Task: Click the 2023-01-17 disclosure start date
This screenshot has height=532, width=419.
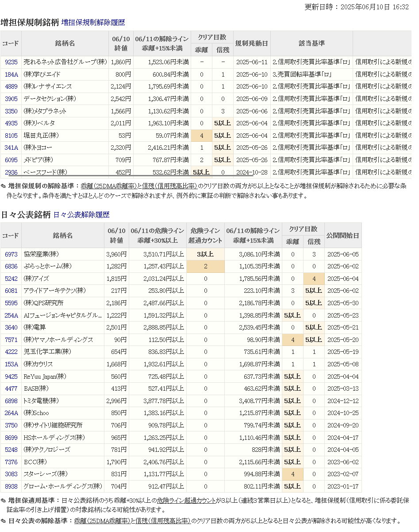Action: (x=343, y=486)
